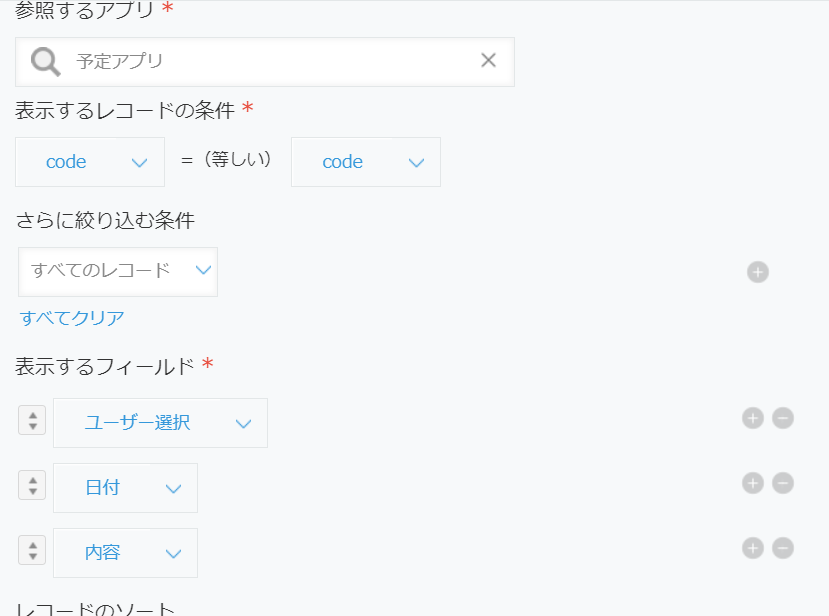Viewport: 829px width, 616px height.
Task: Open the ユーザー選択 field dropdown
Action: pos(160,422)
